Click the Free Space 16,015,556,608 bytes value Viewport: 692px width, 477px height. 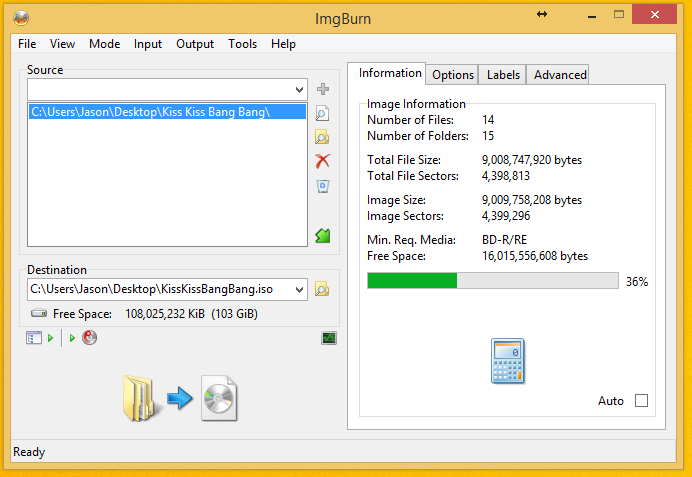click(535, 256)
